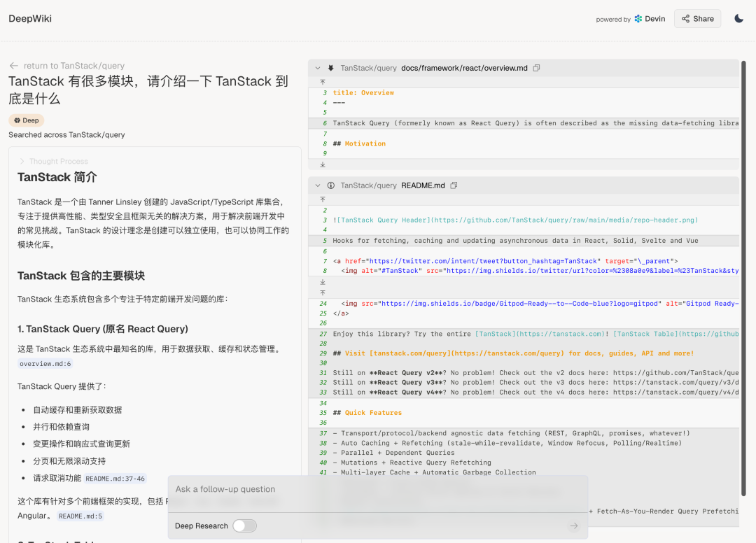Viewport: 756px width, 543px height.
Task: Click the GitHub icon beside overview.md path
Action: coord(330,69)
